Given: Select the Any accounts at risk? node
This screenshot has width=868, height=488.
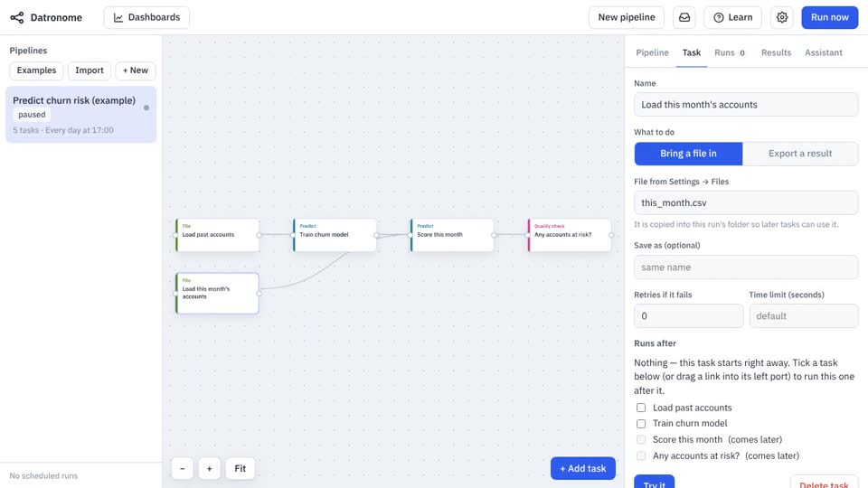Looking at the screenshot, I should pyautogui.click(x=570, y=235).
